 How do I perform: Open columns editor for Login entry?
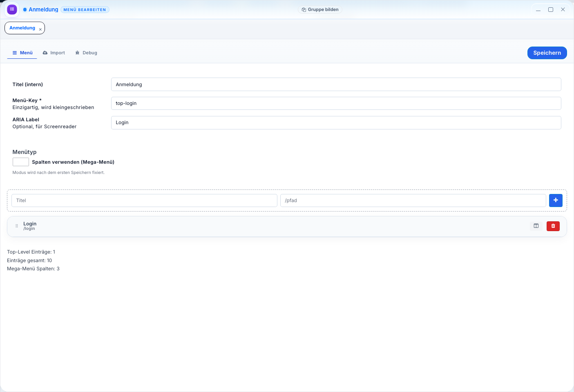pos(536,226)
